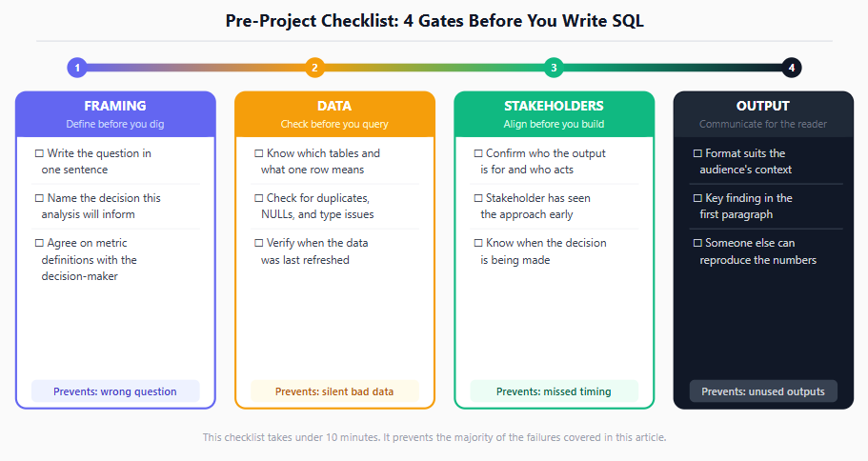Image resolution: width=868 pixels, height=461 pixels.
Task: Click step 1 circle marker
Action: tap(77, 68)
